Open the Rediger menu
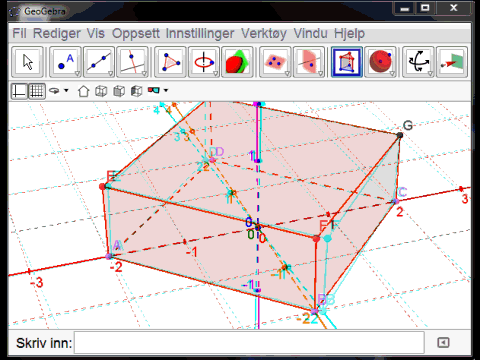This screenshot has width=480, height=360. (x=57, y=33)
